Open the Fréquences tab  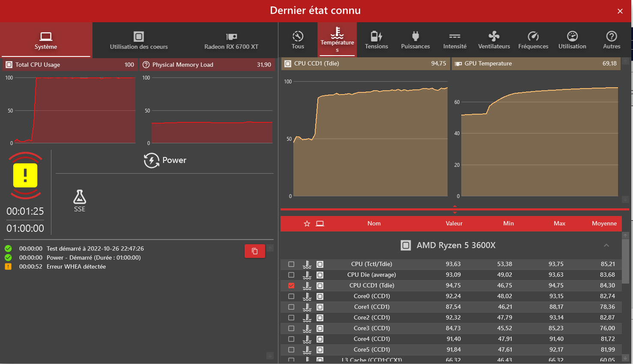coord(533,40)
